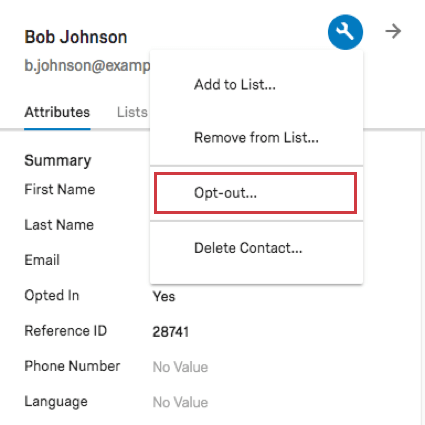The image size is (425, 425).
Task: Click the Summary section heading
Action: [58, 161]
